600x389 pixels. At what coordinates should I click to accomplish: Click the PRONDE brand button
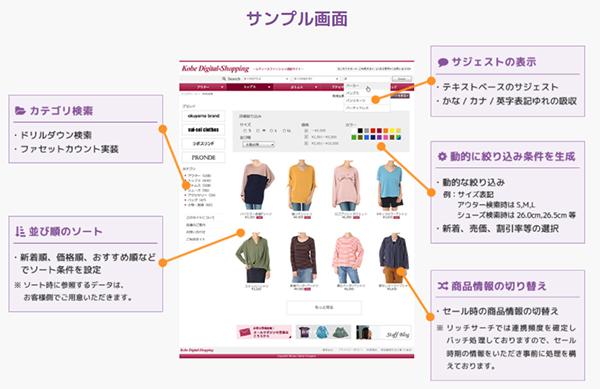[x=204, y=157]
